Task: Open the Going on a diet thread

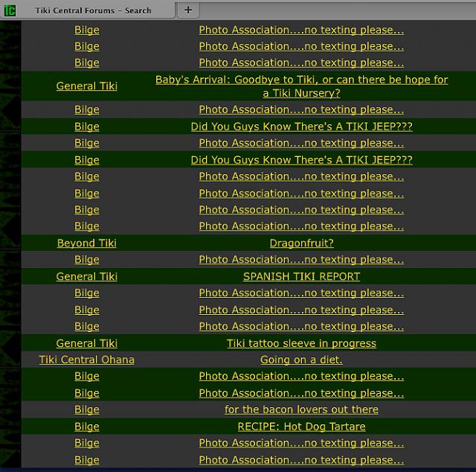Action: pos(301,360)
